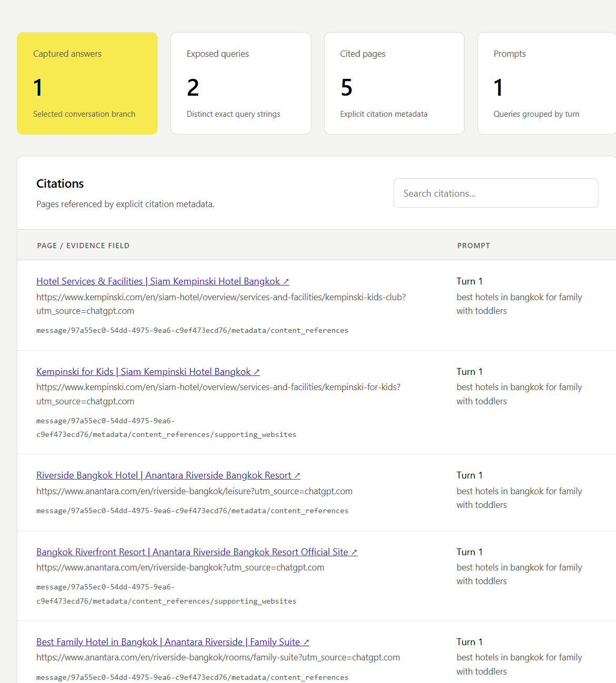Click Turn 1 in the Riverside Bangkok Hotel row
The image size is (616, 683).
[469, 475]
